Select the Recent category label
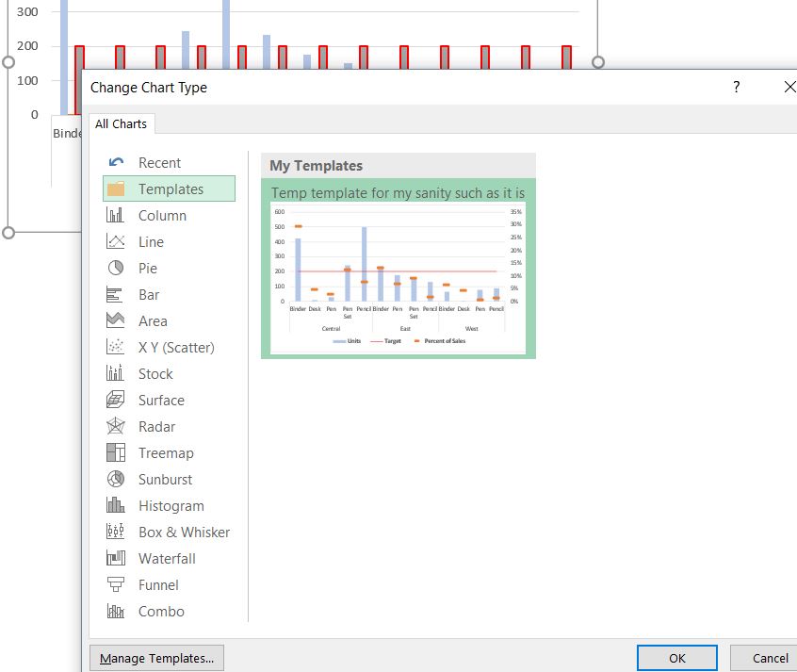 pos(159,163)
